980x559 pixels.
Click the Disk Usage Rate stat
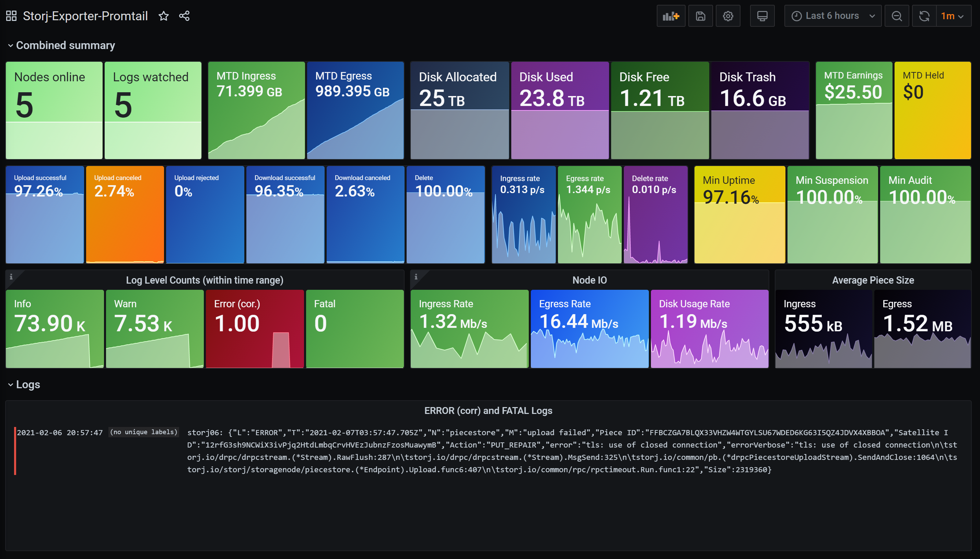pyautogui.click(x=710, y=329)
